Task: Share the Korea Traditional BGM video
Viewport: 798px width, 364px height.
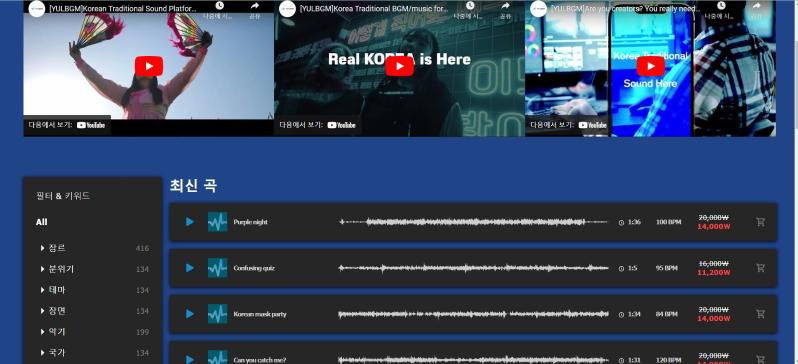Action: [x=505, y=9]
